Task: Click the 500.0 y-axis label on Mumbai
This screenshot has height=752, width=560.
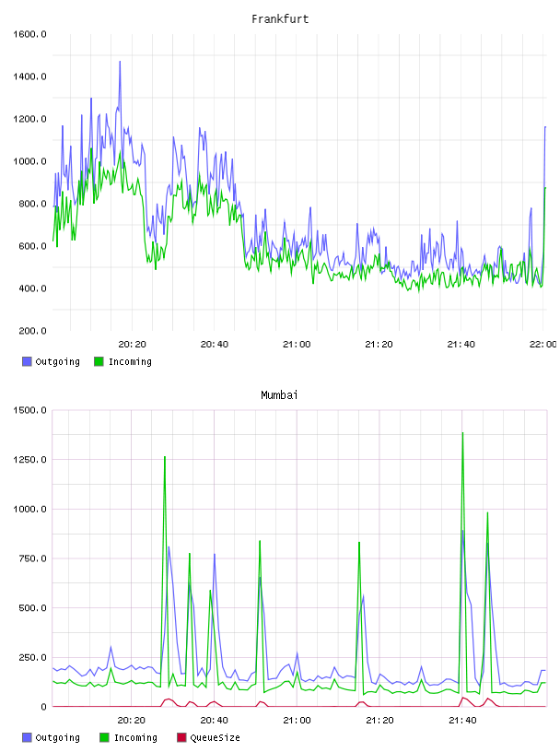Action: [x=32, y=607]
